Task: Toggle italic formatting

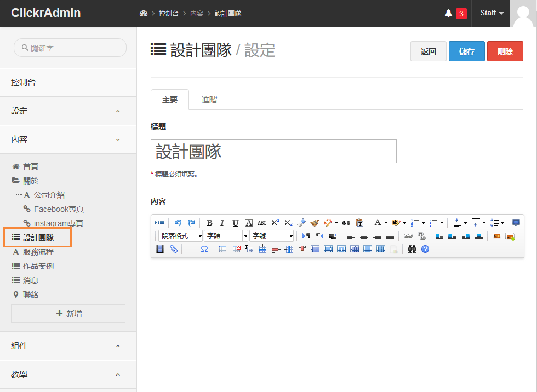Action: coord(222,223)
